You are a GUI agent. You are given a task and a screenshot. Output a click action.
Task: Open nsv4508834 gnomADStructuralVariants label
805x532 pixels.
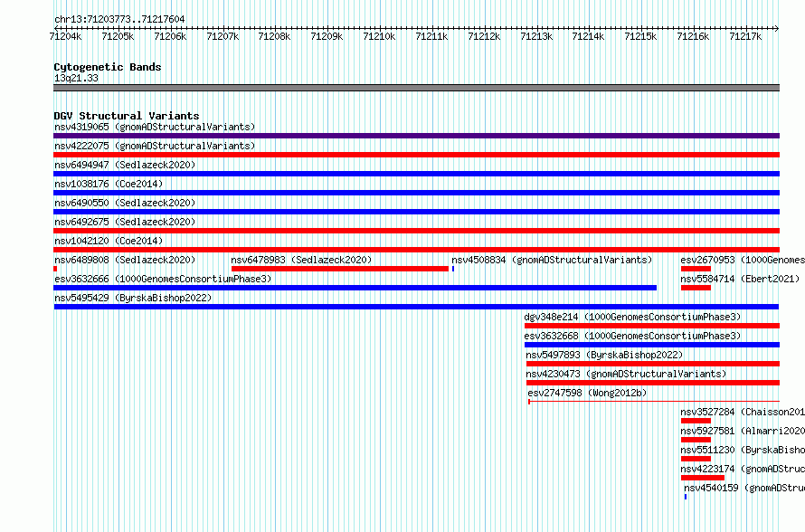click(552, 260)
